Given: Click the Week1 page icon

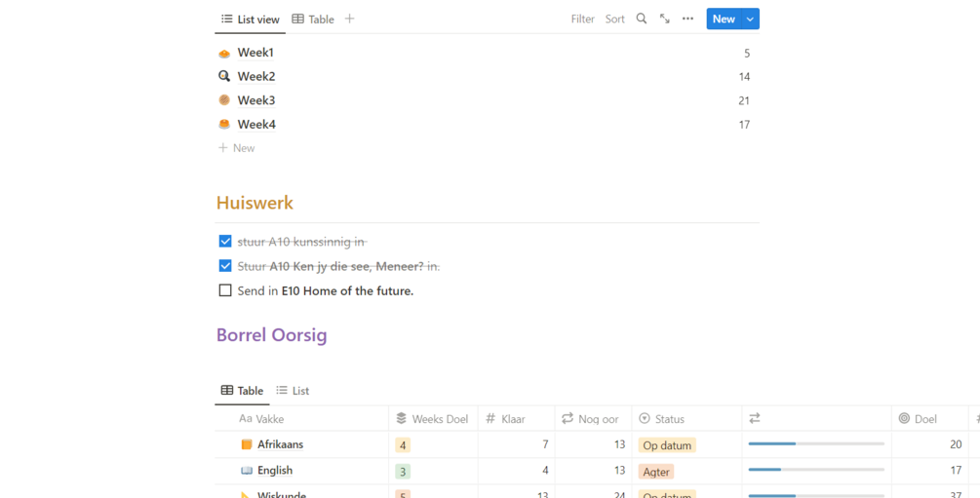Looking at the screenshot, I should point(224,53).
